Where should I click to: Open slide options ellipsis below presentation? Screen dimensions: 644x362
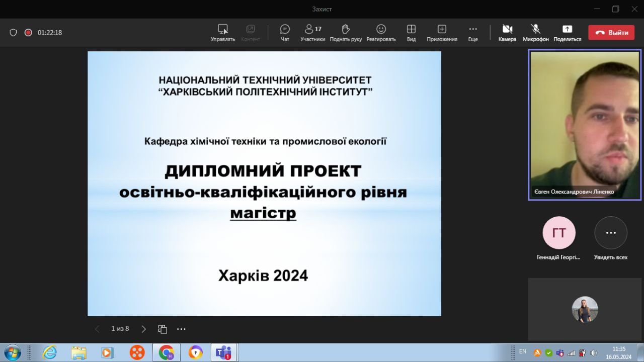tap(181, 329)
